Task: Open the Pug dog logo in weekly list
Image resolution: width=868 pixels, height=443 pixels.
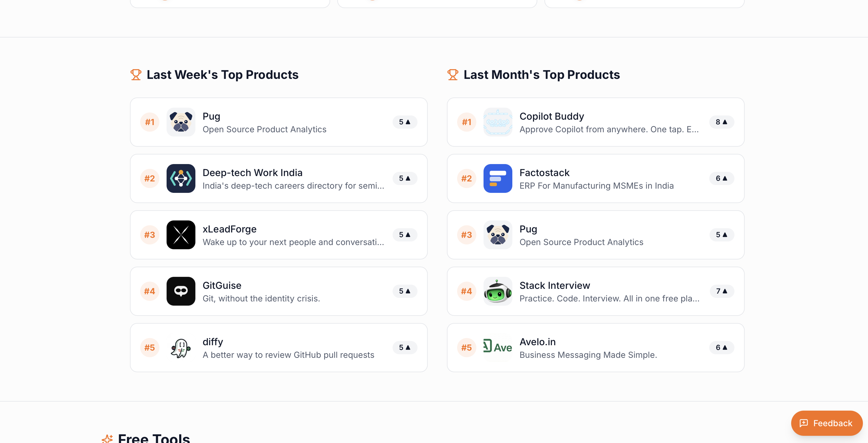Action: tap(181, 122)
